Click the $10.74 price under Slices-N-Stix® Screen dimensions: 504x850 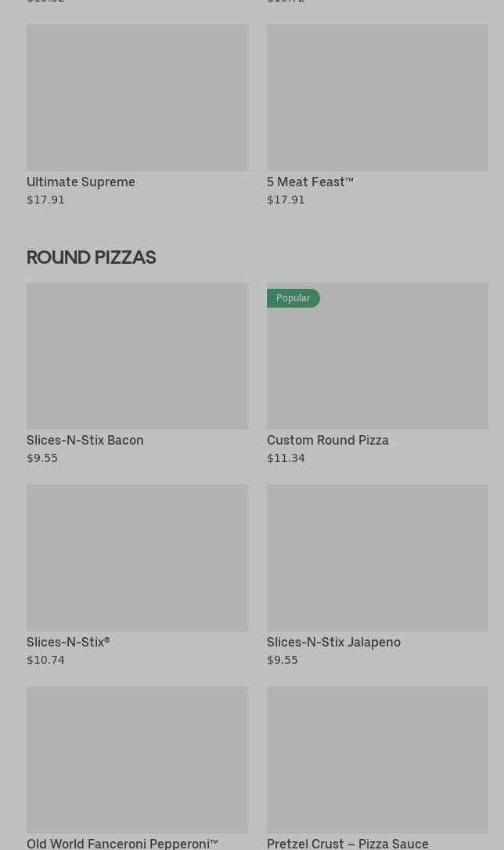pyautogui.click(x=45, y=660)
